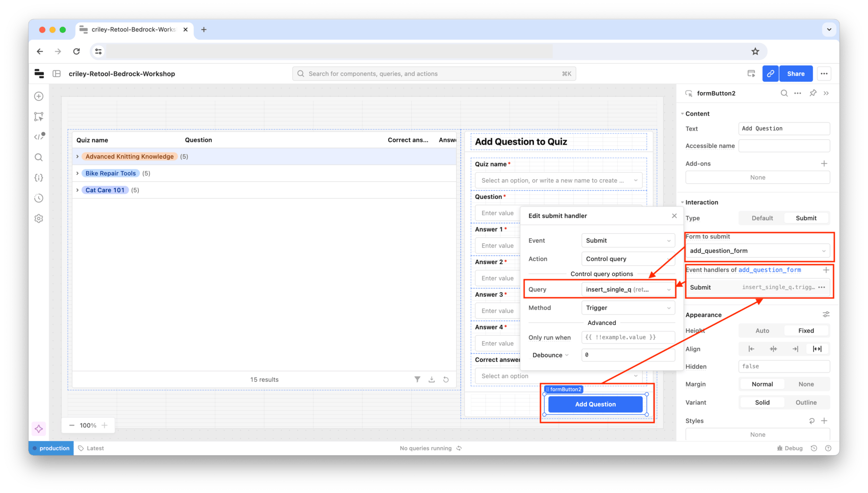Set Margin to Normal
The height and width of the screenshot is (493, 868).
pyautogui.click(x=762, y=384)
